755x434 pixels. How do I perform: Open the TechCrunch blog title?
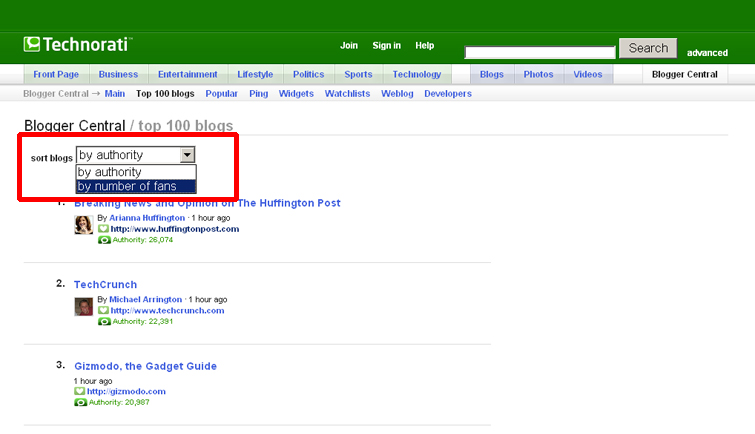pyautogui.click(x=105, y=284)
